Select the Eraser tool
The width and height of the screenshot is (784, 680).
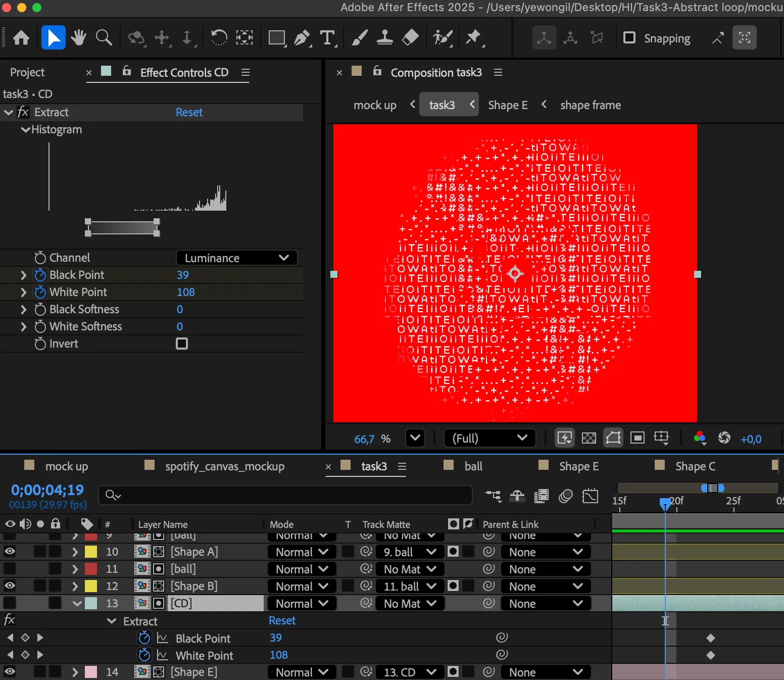click(410, 38)
